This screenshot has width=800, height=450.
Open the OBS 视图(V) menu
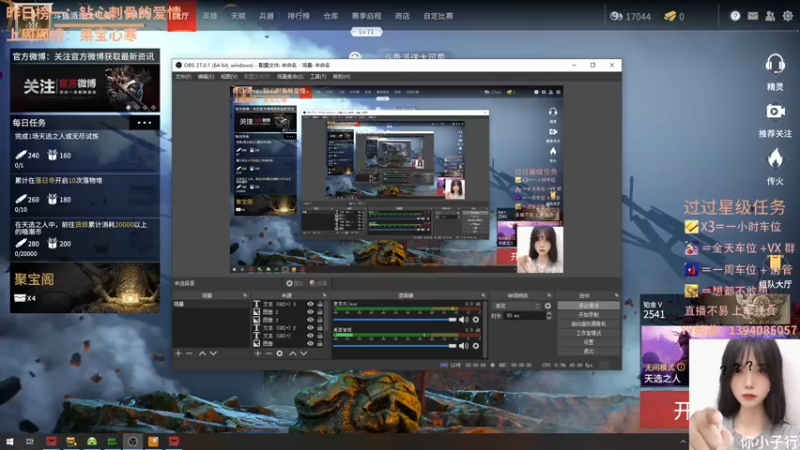229,77
